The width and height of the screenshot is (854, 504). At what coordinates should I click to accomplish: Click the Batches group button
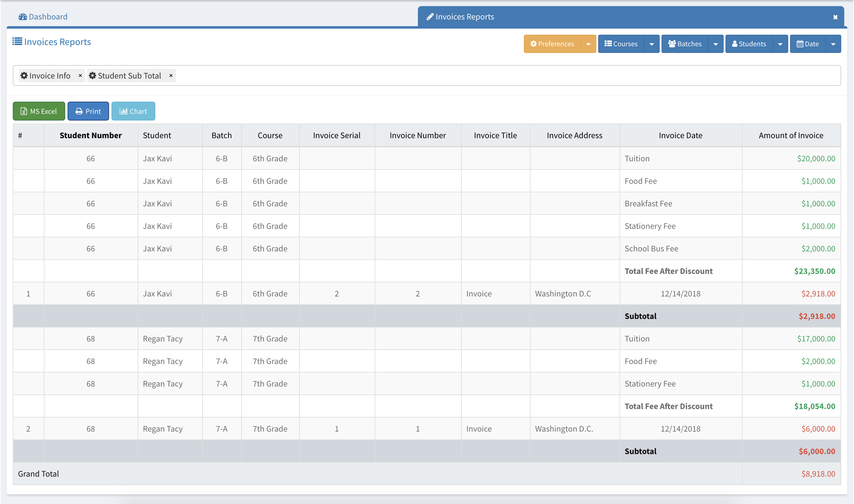[x=685, y=44]
